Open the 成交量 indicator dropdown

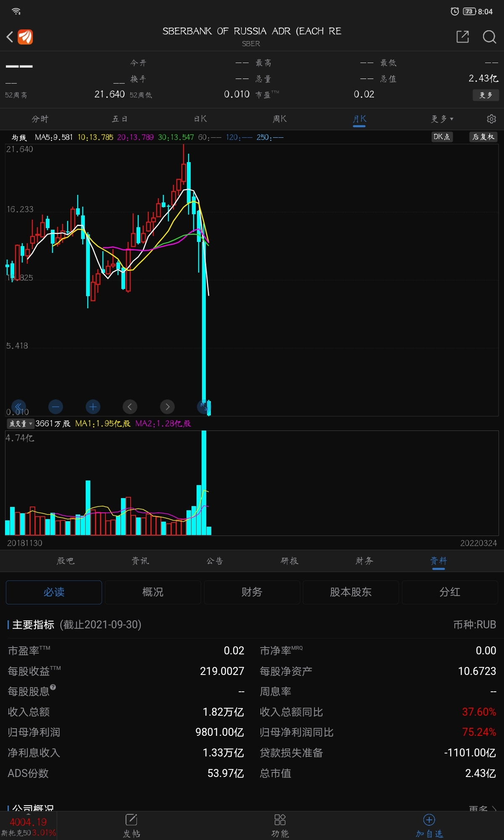20,423
